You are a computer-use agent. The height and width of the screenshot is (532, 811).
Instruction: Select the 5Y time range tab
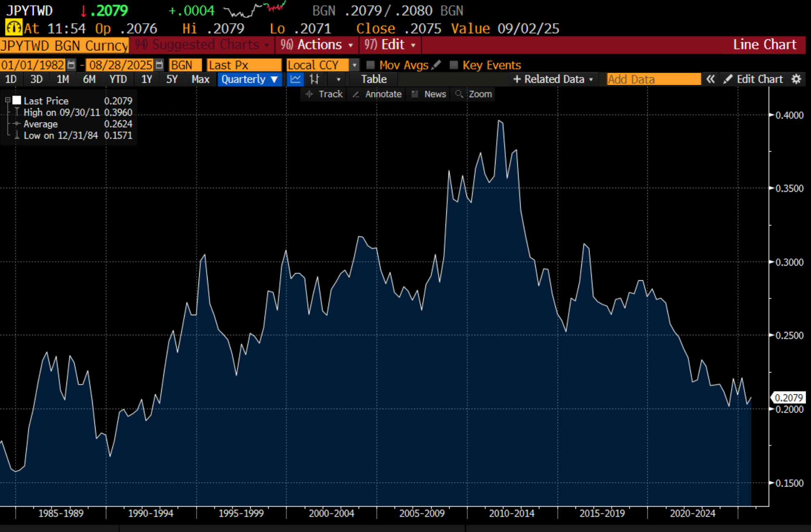coord(171,79)
